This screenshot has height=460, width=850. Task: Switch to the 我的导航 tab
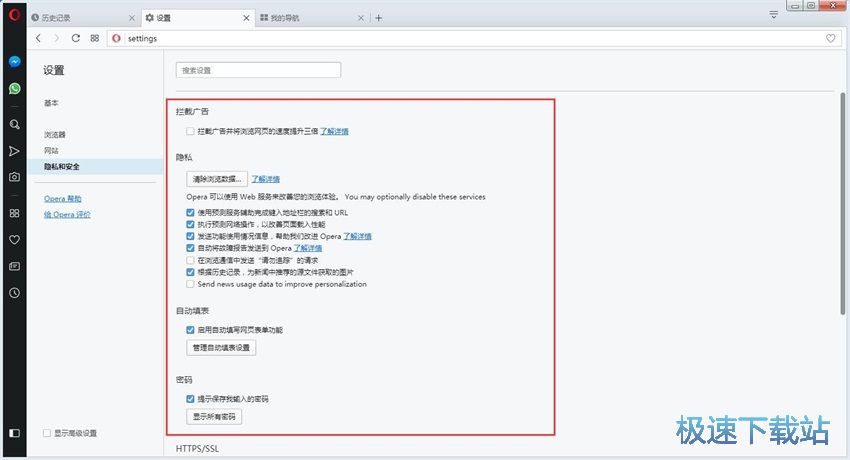[312, 18]
